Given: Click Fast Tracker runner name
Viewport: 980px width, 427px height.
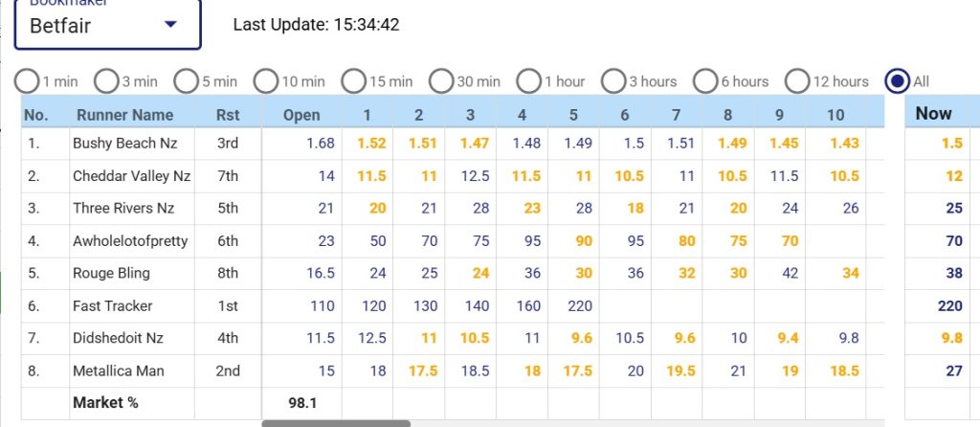Looking at the screenshot, I should (112, 306).
